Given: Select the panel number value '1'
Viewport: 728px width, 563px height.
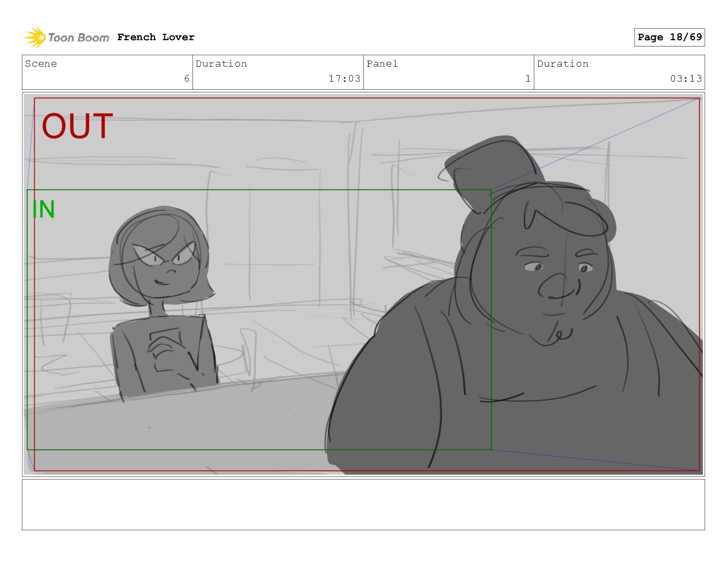Looking at the screenshot, I should point(528,79).
